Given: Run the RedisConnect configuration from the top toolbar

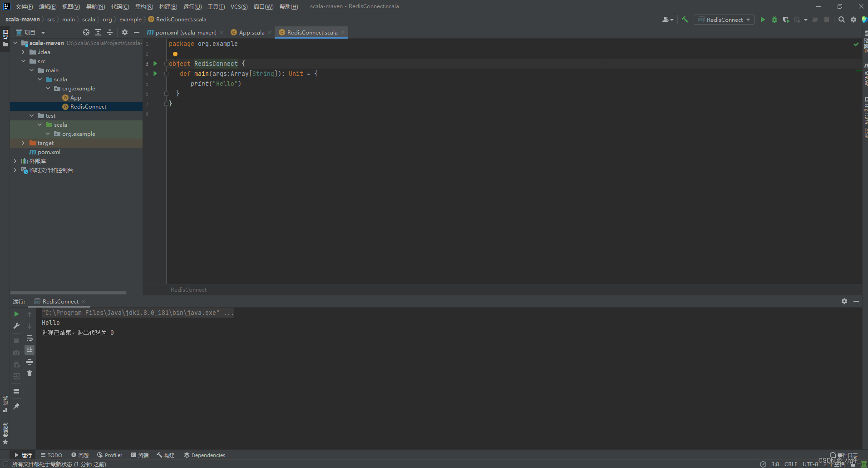Looking at the screenshot, I should click(763, 20).
